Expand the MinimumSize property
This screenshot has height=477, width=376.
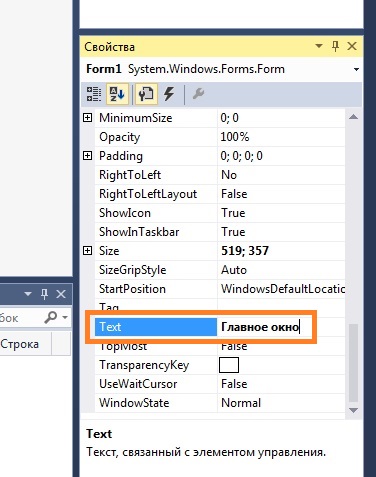tap(87, 117)
